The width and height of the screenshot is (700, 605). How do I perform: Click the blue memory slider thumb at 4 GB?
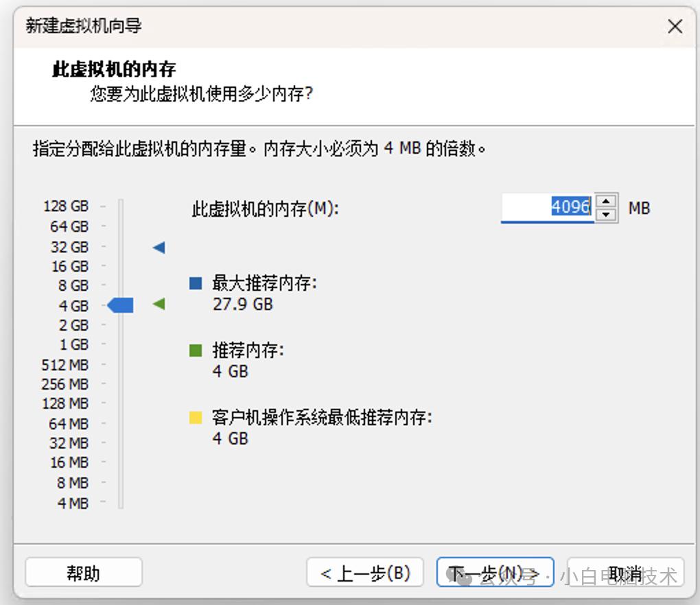[120, 305]
